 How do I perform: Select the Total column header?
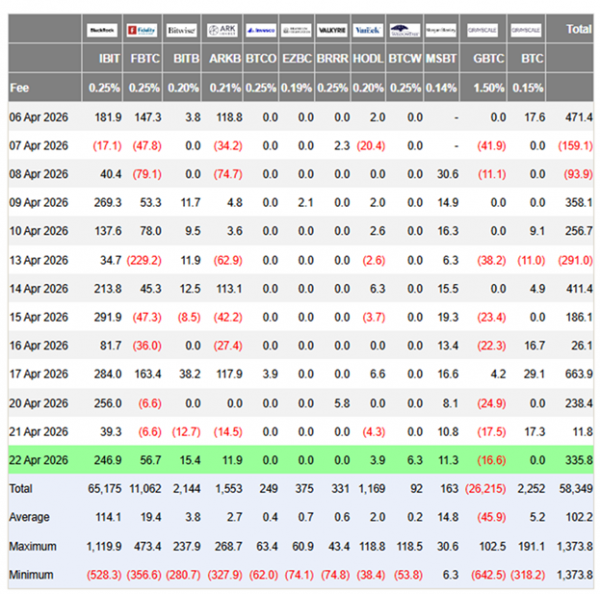click(578, 29)
